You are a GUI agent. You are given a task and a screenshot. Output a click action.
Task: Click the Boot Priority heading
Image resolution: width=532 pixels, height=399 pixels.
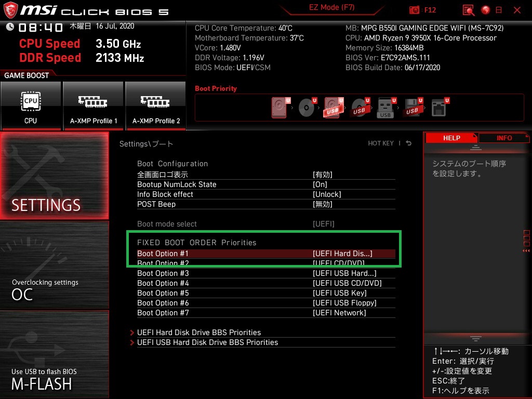pyautogui.click(x=216, y=88)
